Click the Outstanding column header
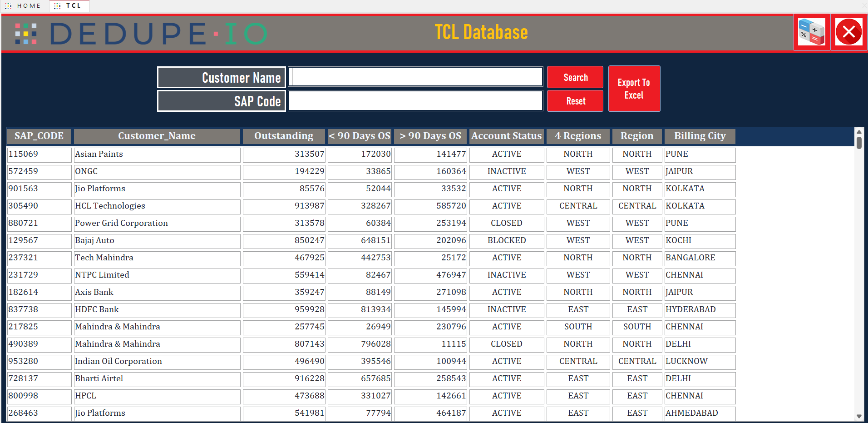The image size is (868, 423). 283,136
